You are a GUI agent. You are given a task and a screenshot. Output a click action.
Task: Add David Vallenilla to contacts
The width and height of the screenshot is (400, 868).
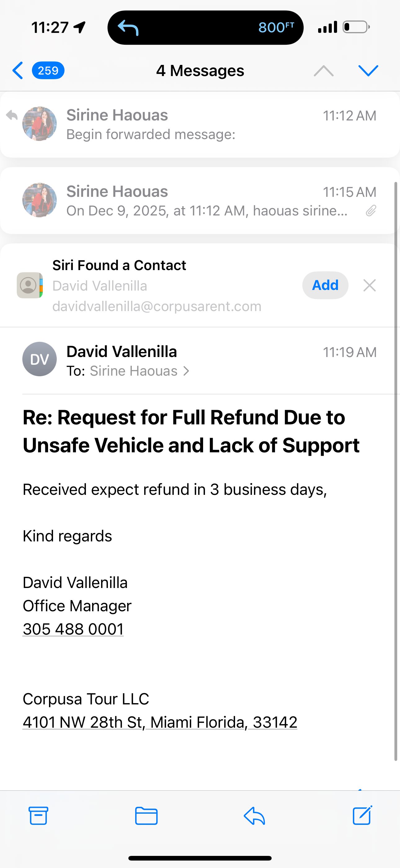point(325,285)
